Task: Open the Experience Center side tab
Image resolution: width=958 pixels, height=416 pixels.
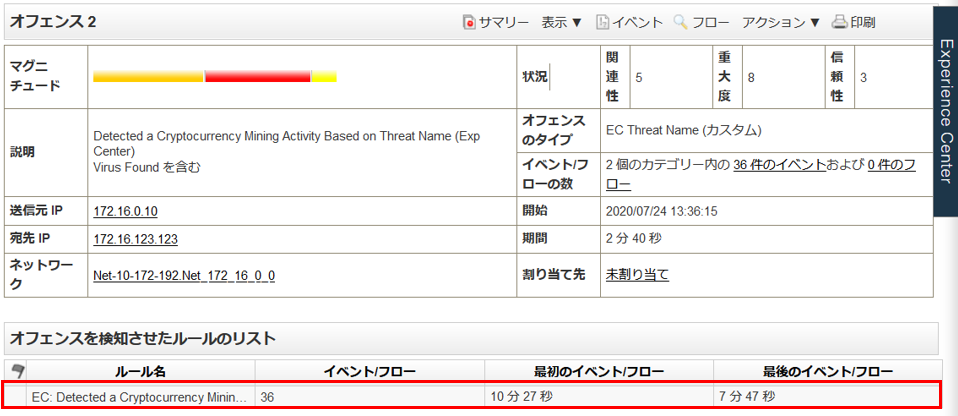Action: tap(946, 111)
